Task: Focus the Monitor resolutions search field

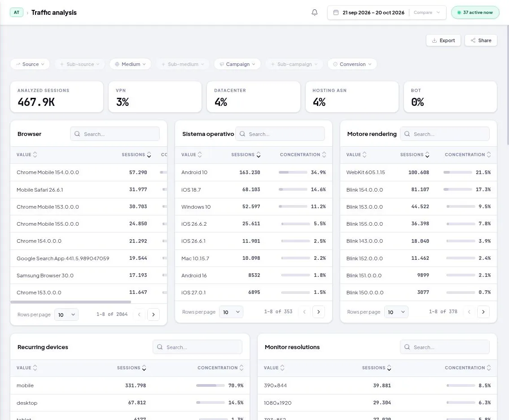Action: coord(445,347)
